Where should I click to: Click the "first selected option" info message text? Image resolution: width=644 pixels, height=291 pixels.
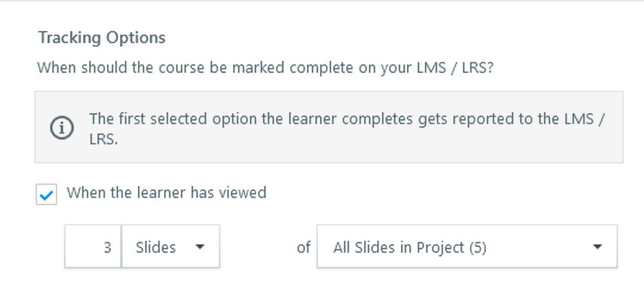(346, 120)
